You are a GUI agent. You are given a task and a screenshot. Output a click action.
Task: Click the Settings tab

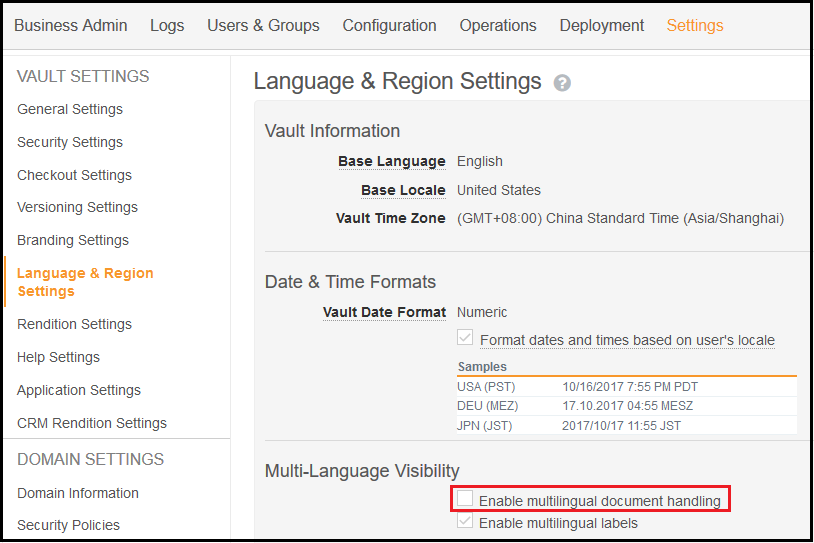click(x=695, y=26)
